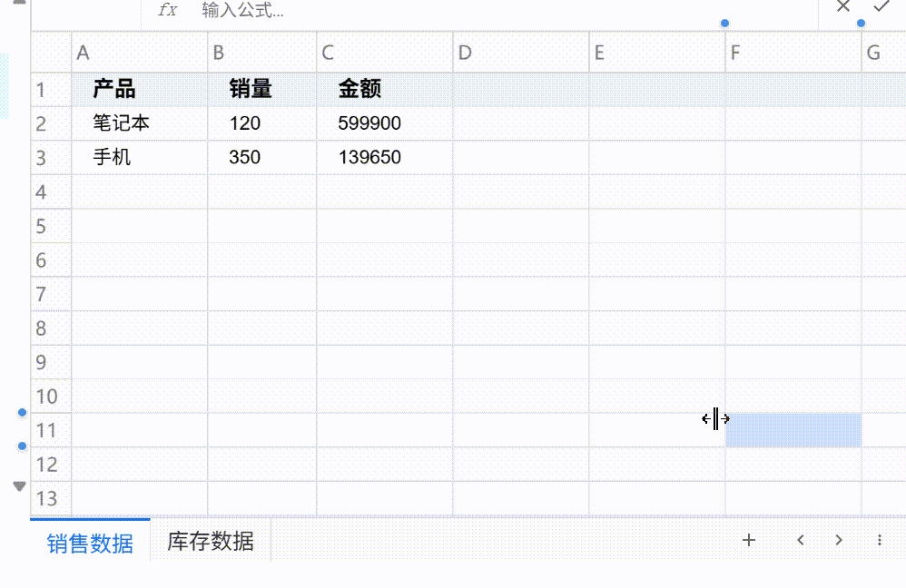
Task: Select column D header
Action: (x=520, y=53)
